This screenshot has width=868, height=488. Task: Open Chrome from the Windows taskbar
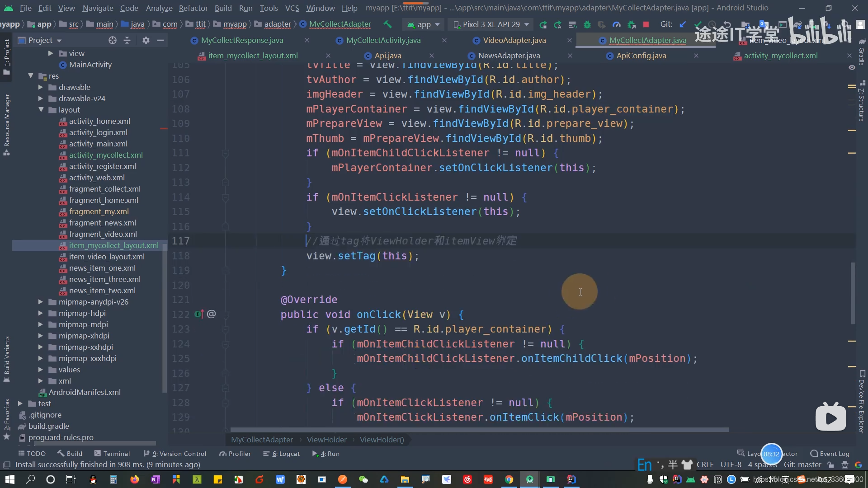509,479
